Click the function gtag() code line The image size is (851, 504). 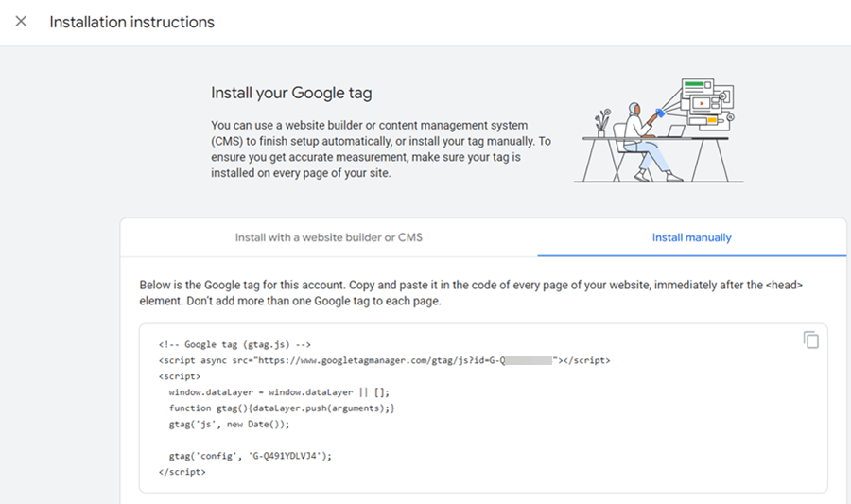281,408
